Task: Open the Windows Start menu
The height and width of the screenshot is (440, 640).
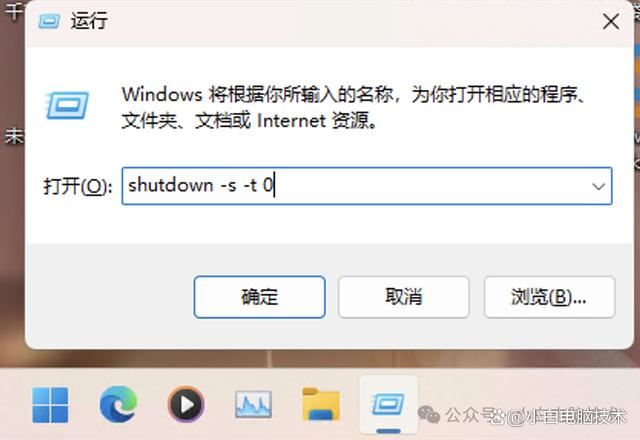Action: coord(50,405)
